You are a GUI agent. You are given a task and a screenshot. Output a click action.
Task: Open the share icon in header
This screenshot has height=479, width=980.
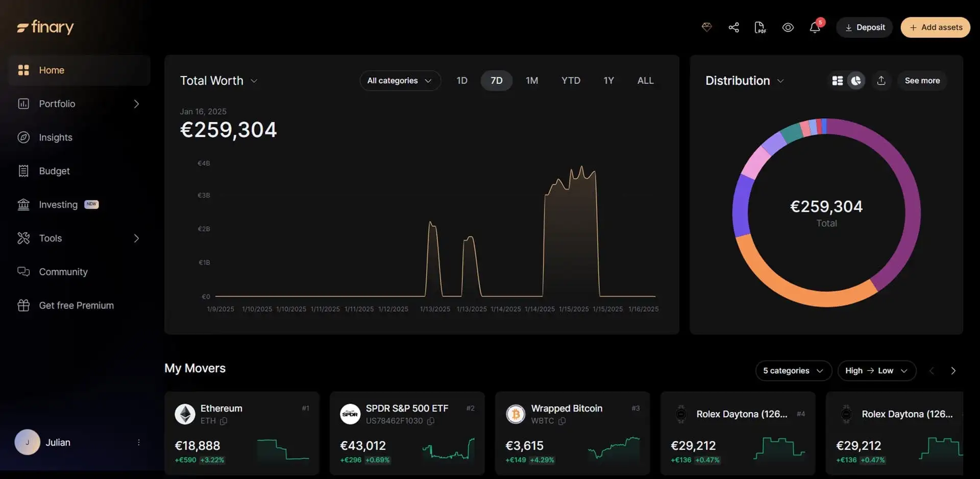pos(733,27)
